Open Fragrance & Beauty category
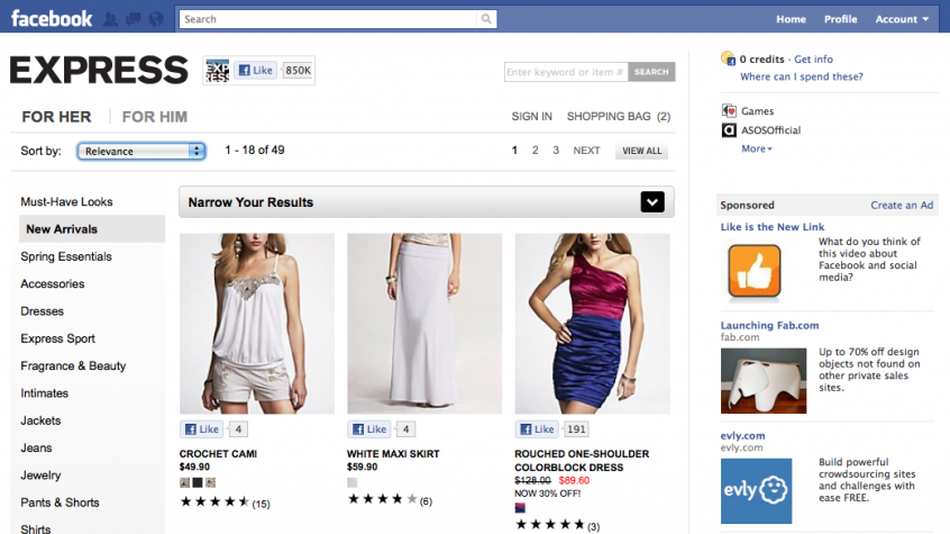Screen dimensions: 950x534 [x=73, y=365]
